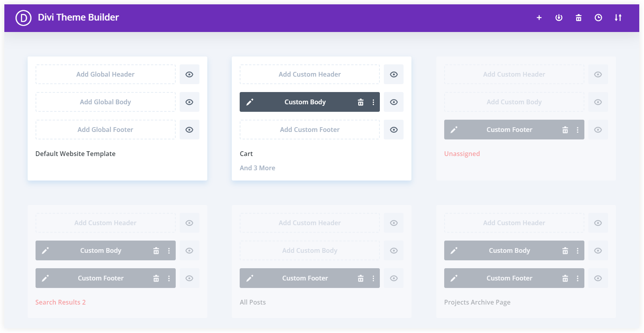Click the All Posts template name
This screenshot has height=333, width=644.
(x=253, y=302)
